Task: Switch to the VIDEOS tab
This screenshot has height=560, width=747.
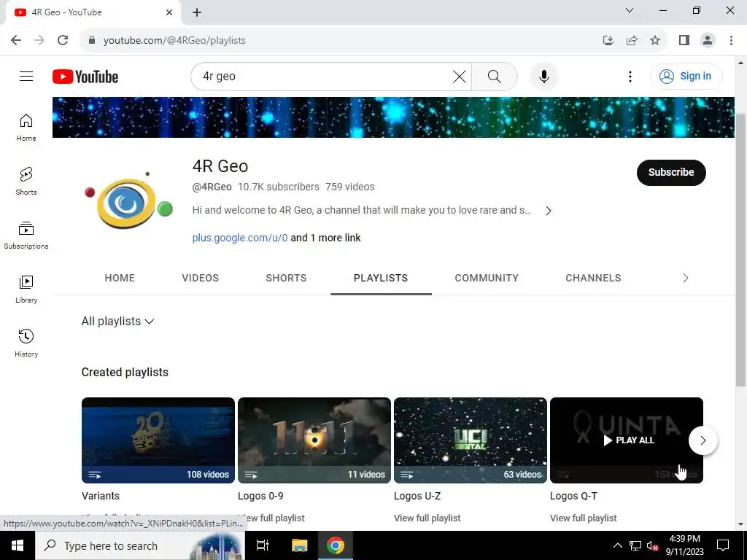Action: (200, 278)
